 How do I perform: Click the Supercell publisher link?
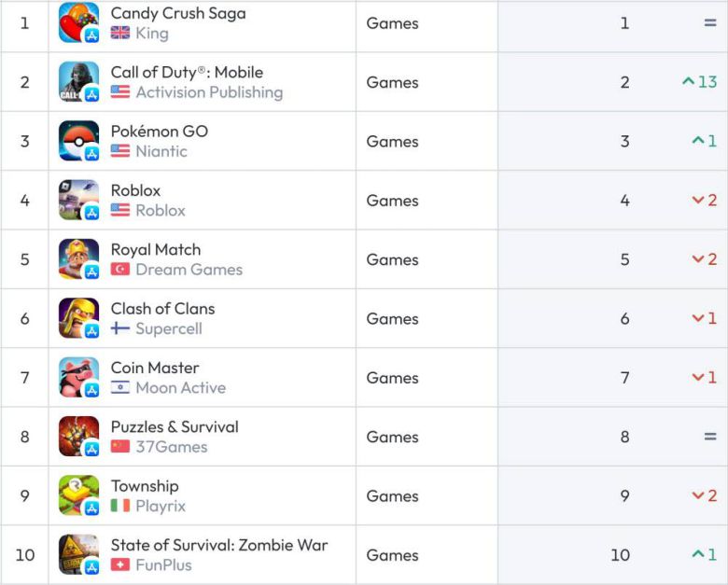[x=168, y=328]
